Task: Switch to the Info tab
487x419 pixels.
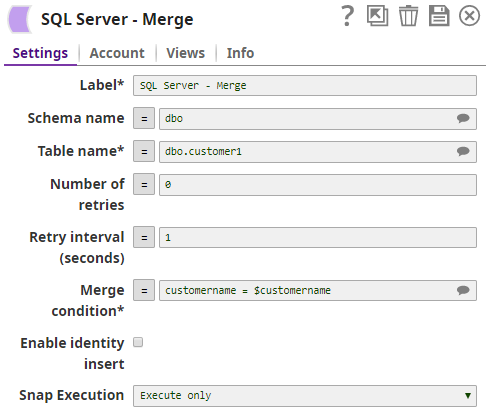Action: coord(240,53)
